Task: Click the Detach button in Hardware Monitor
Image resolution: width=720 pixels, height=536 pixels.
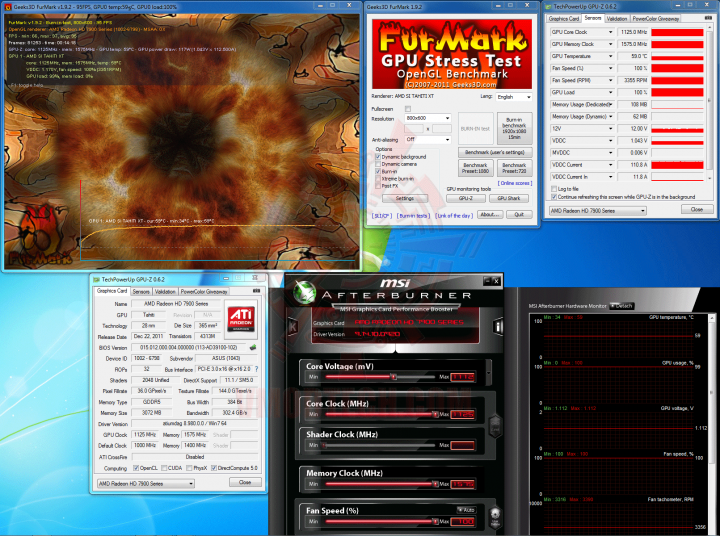Action: coord(622,306)
